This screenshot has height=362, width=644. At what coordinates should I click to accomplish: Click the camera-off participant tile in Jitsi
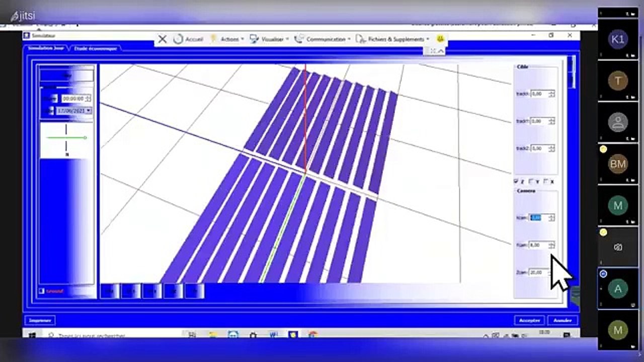(618, 247)
